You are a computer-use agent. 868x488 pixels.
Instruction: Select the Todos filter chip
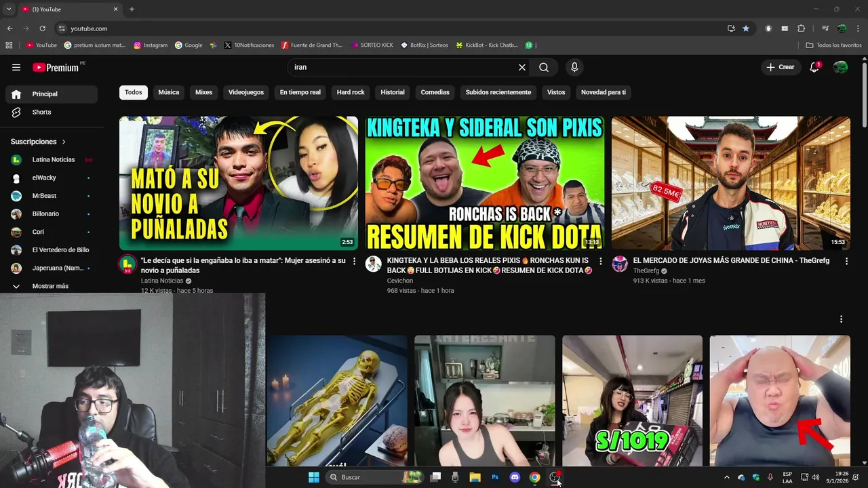pyautogui.click(x=134, y=92)
